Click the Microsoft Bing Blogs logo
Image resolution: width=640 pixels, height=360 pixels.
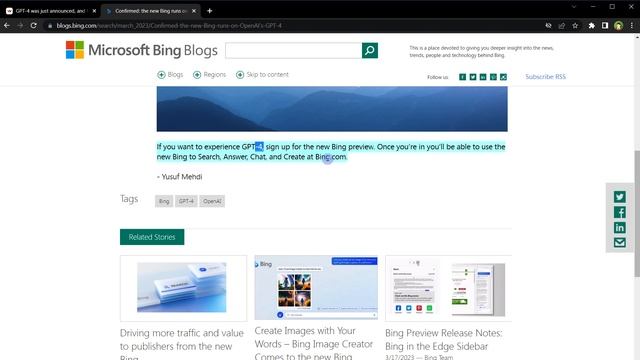point(142,50)
